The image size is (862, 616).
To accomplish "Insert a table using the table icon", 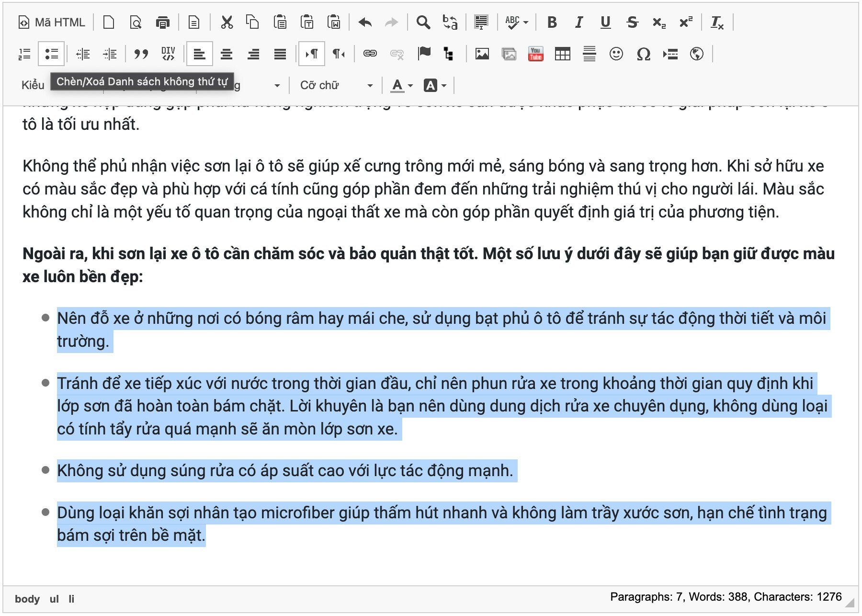I will pyautogui.click(x=562, y=54).
